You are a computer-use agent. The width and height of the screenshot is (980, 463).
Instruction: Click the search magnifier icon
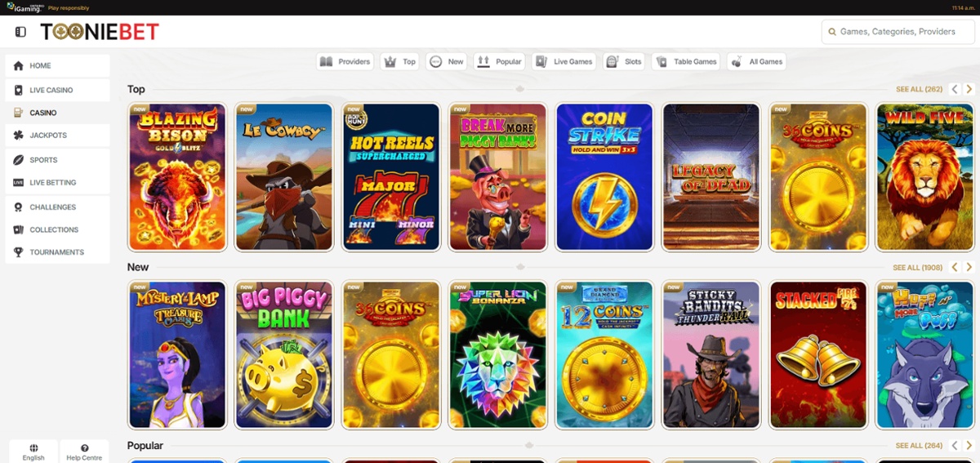[832, 32]
